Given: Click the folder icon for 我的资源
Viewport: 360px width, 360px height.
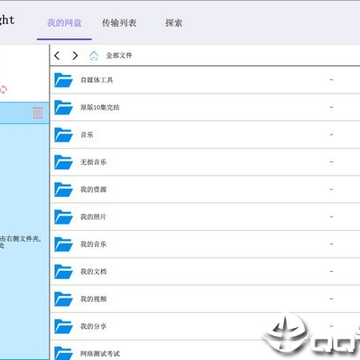Looking at the screenshot, I should point(63,189).
